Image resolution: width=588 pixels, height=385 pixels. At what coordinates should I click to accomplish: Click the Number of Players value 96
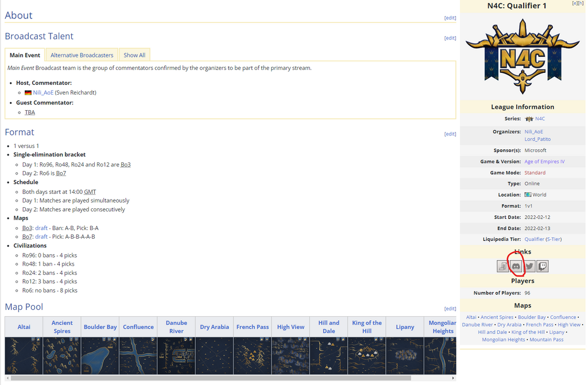tap(527, 293)
